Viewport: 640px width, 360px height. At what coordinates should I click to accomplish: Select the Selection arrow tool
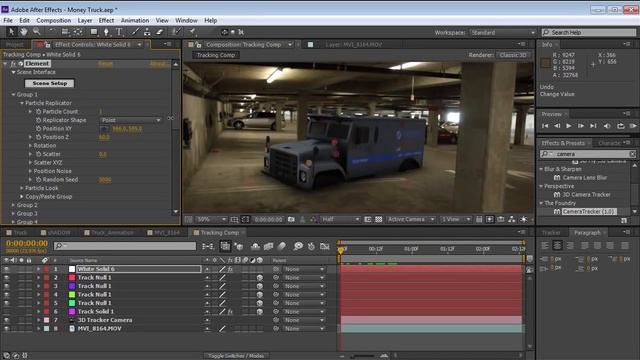coord(11,32)
